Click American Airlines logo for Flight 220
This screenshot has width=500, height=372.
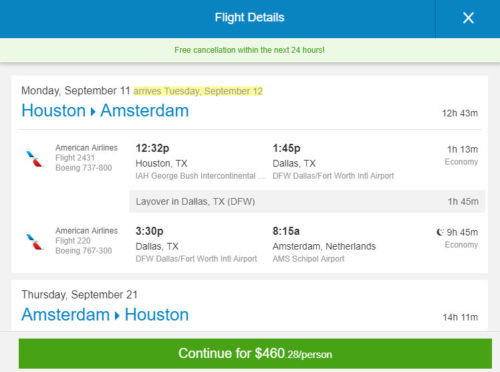pyautogui.click(x=35, y=242)
